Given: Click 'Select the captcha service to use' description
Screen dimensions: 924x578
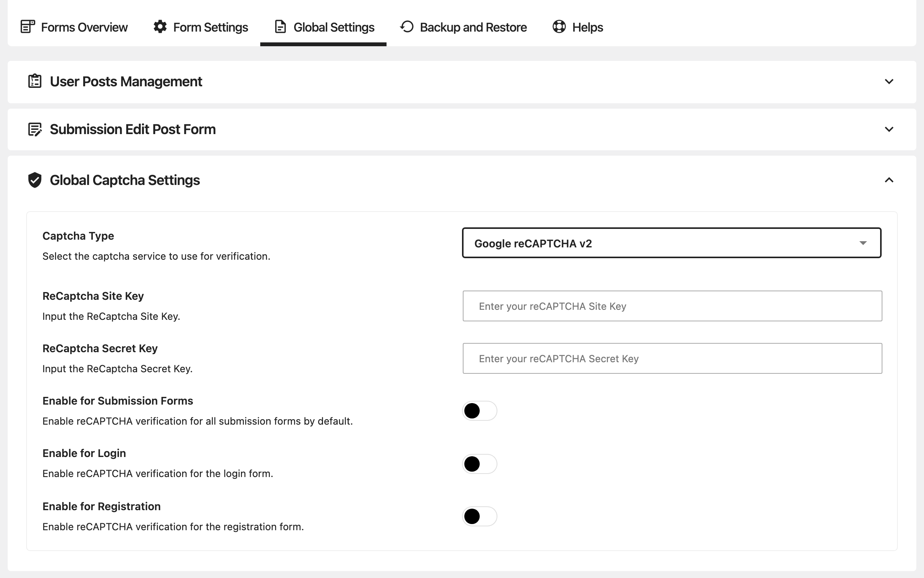Looking at the screenshot, I should tap(156, 256).
